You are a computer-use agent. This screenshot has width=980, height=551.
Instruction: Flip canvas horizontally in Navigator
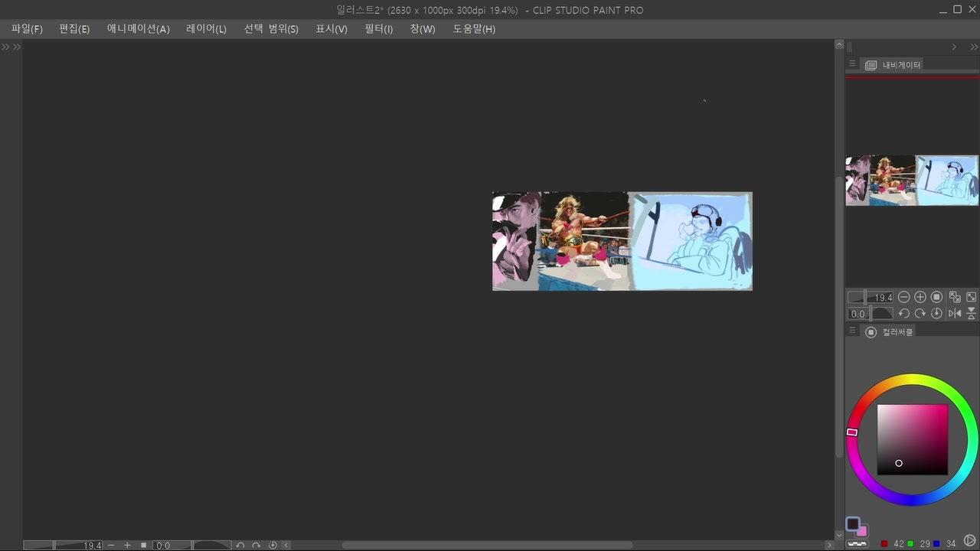[955, 314]
